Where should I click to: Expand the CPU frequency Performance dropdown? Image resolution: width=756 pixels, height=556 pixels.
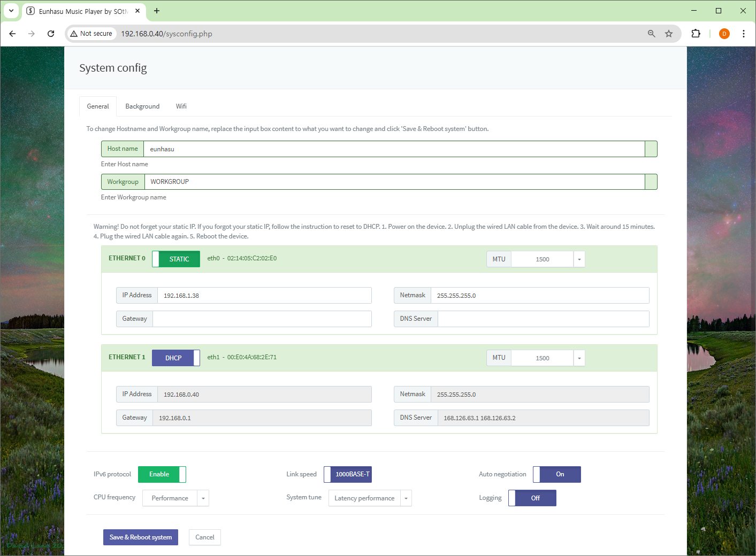click(203, 498)
